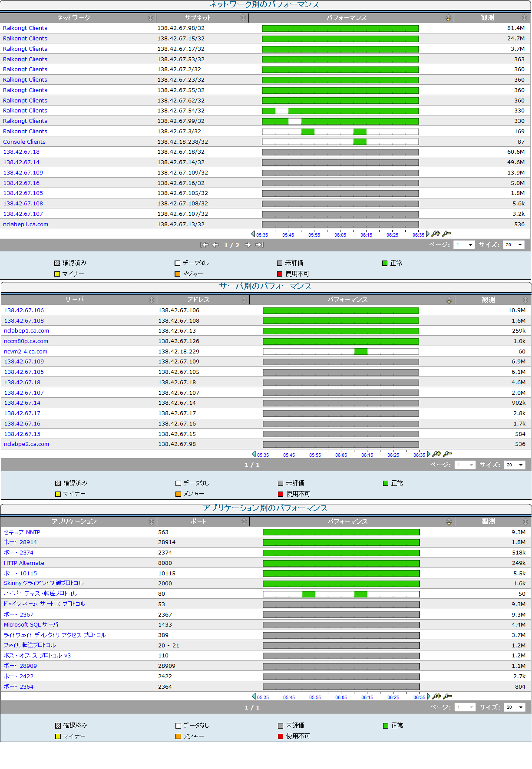This screenshot has width=532, height=769.
Task: Go to next page of network table
Action: point(248,245)
